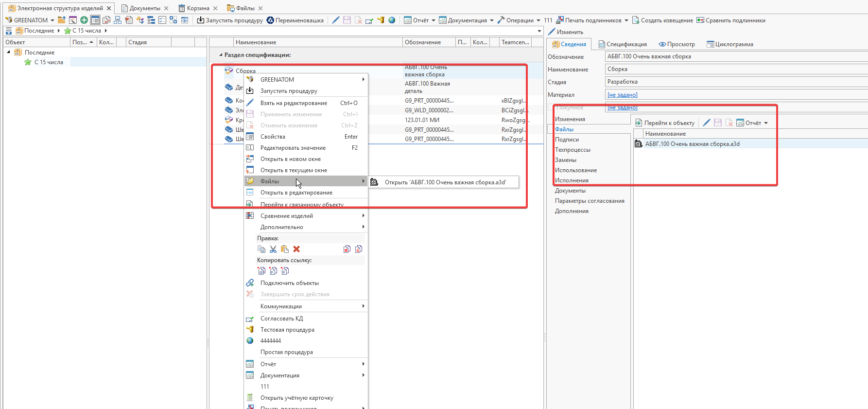Click the Материал не задано link

622,95
